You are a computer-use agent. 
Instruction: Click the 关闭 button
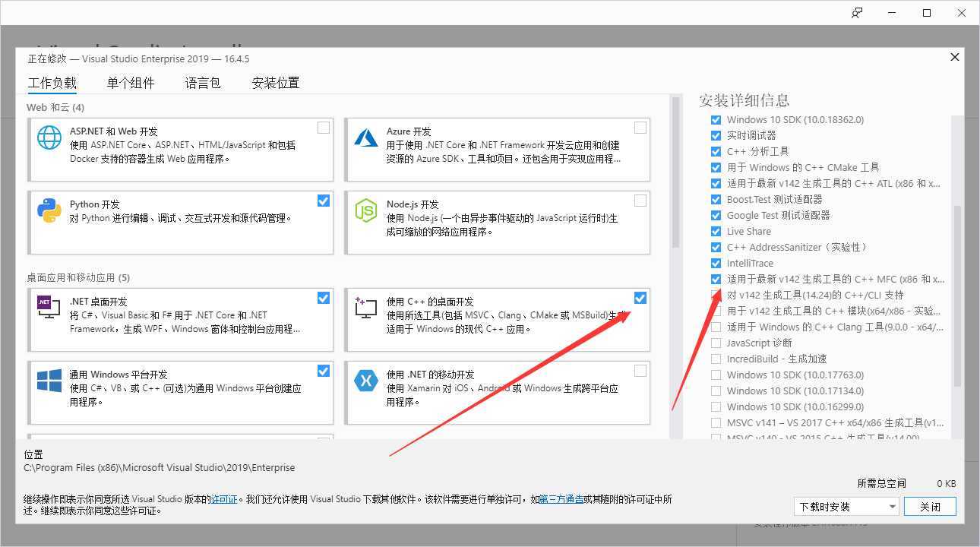point(930,506)
